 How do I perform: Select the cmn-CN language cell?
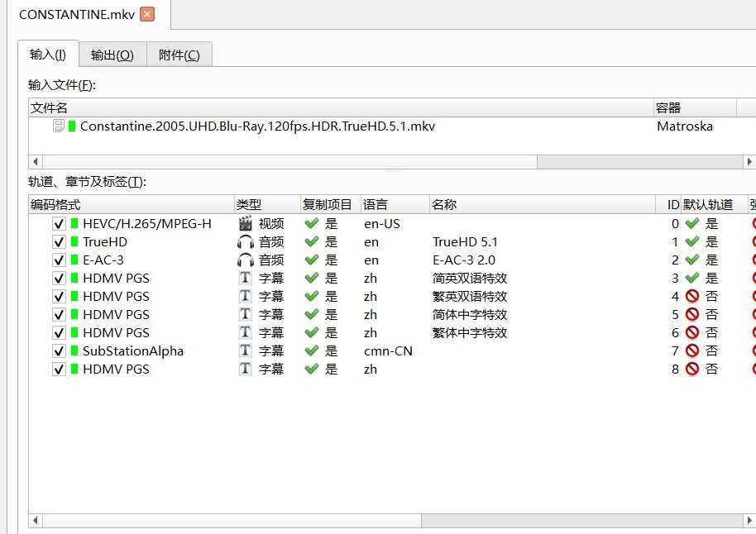coord(388,351)
